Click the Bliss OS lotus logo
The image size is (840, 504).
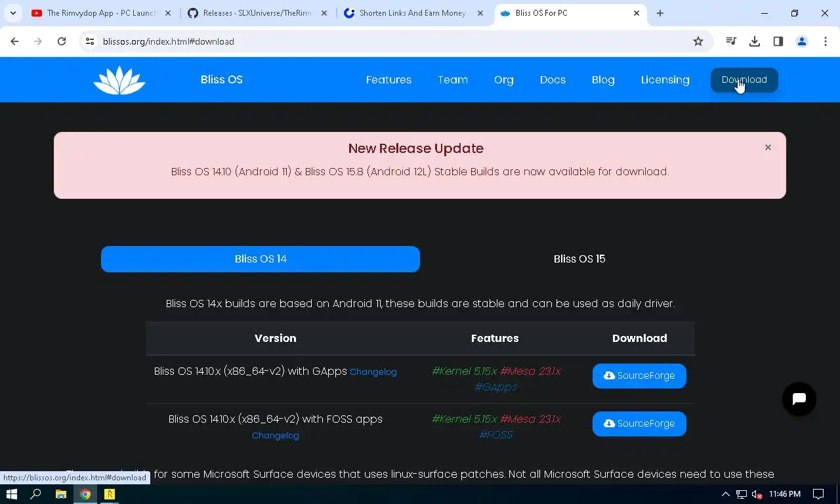point(119,80)
